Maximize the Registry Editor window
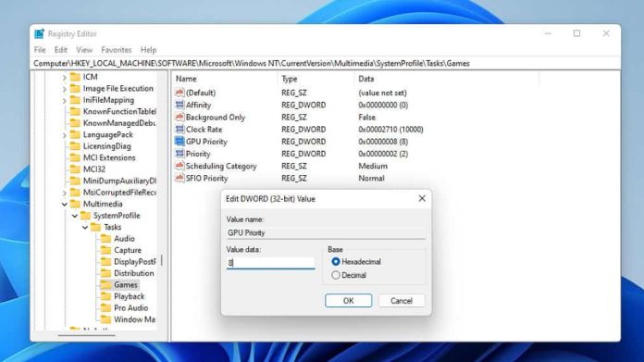 pyautogui.click(x=576, y=33)
